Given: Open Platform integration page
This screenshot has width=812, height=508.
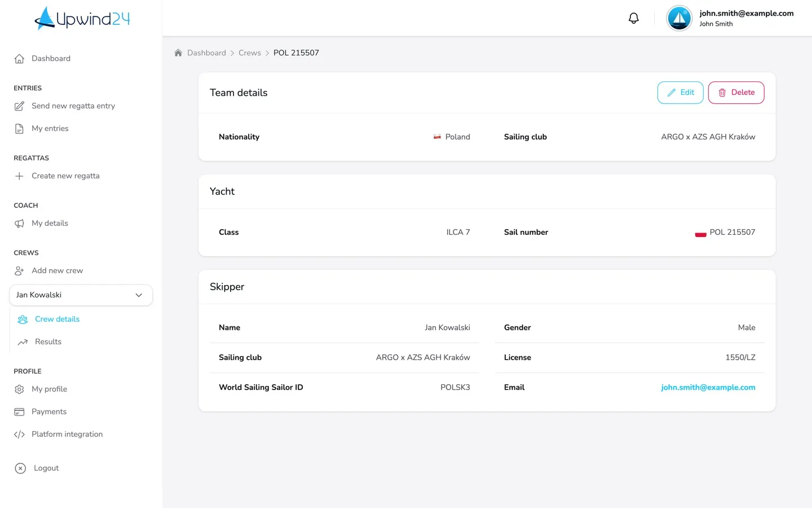Looking at the screenshot, I should [x=67, y=435].
